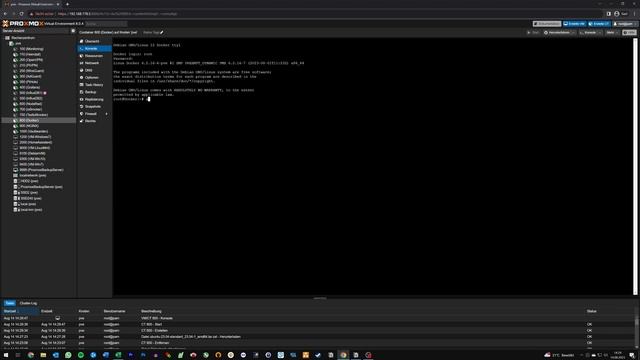Switch to the Tasks tab
The image size is (640, 360).
[10, 303]
